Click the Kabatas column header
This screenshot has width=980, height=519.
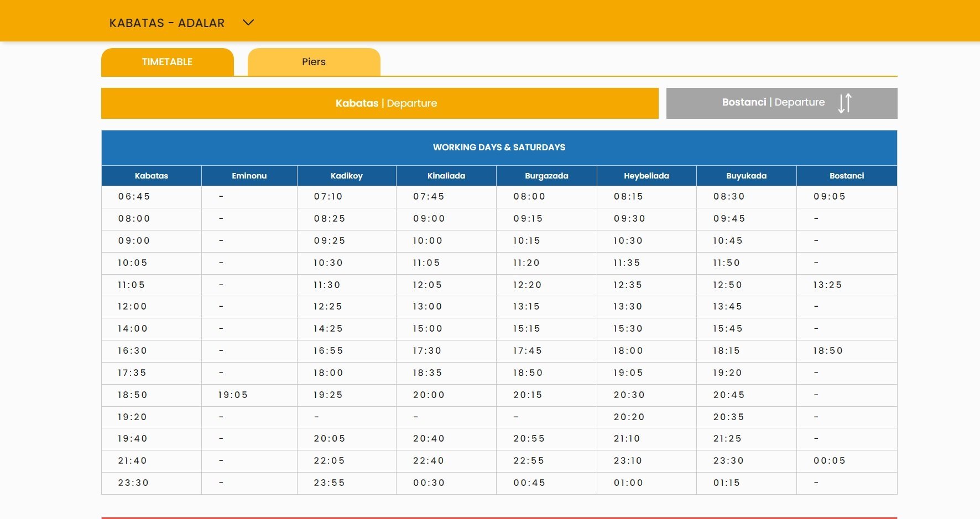151,176
